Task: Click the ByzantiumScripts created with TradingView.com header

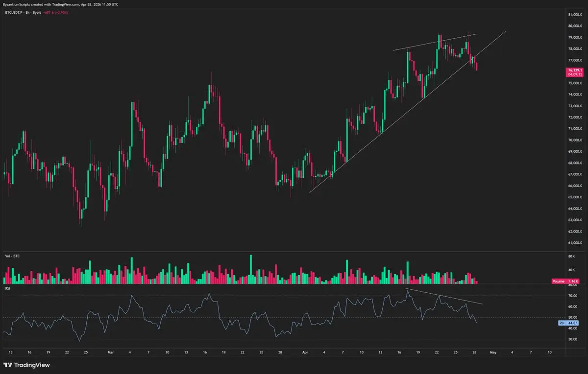Action: click(60, 4)
